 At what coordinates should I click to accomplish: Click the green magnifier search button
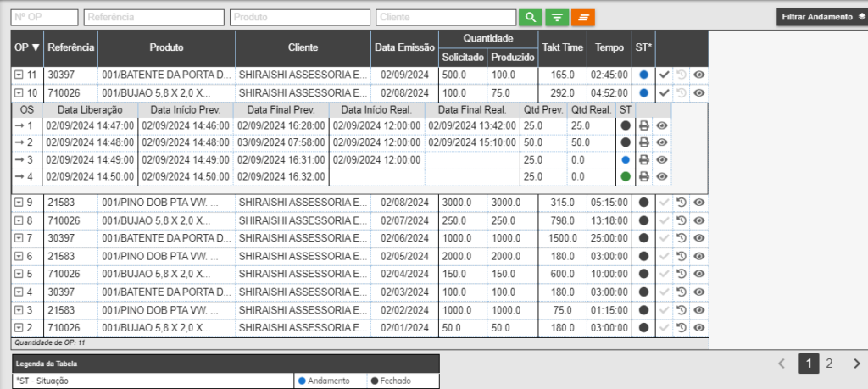530,17
